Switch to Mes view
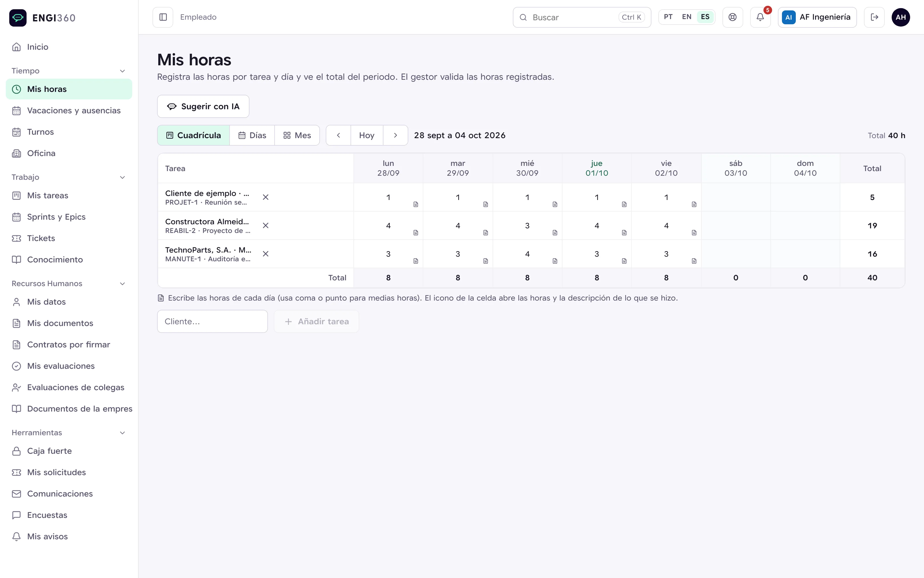Screen dimensions: 924x578 pos(297,135)
